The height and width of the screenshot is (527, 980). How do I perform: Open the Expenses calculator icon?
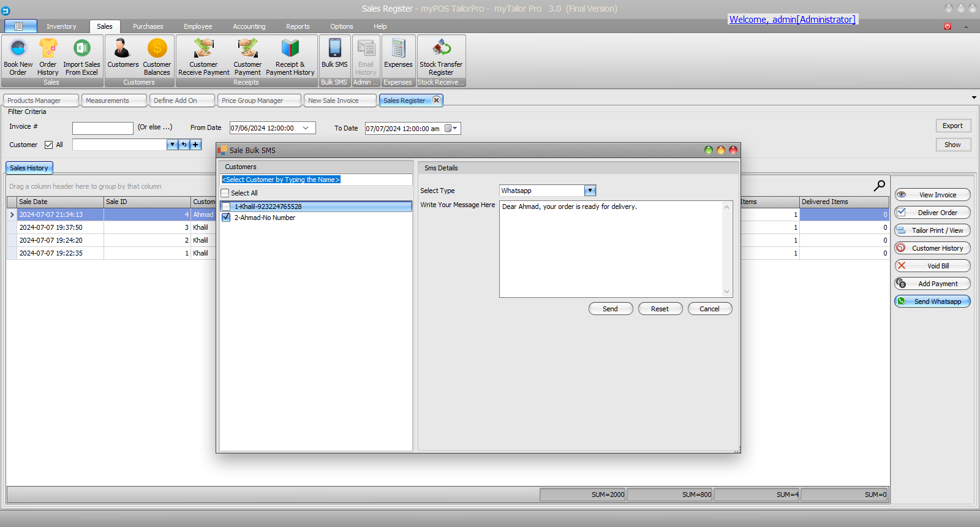point(398,49)
